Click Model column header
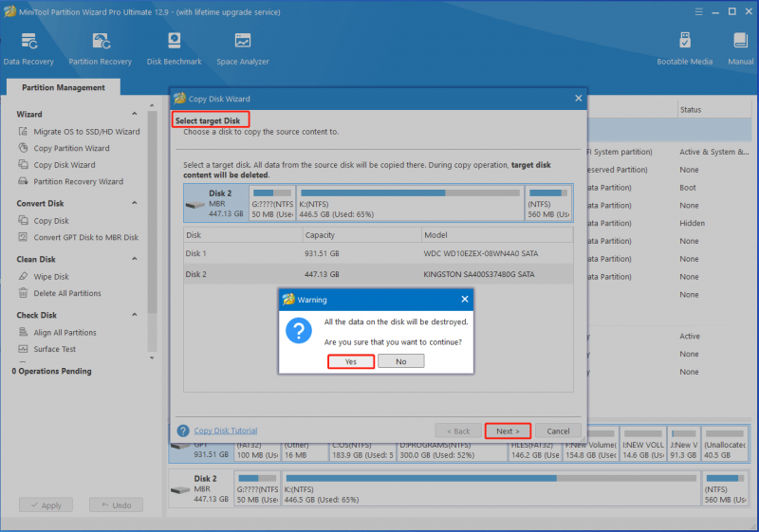759x532 pixels. [497, 235]
